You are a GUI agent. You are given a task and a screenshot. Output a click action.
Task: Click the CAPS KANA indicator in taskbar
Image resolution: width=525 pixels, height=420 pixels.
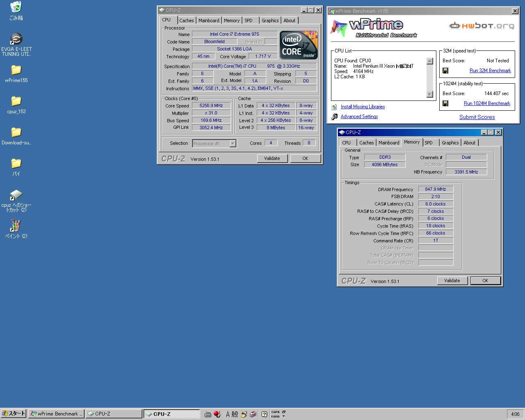(x=275, y=414)
